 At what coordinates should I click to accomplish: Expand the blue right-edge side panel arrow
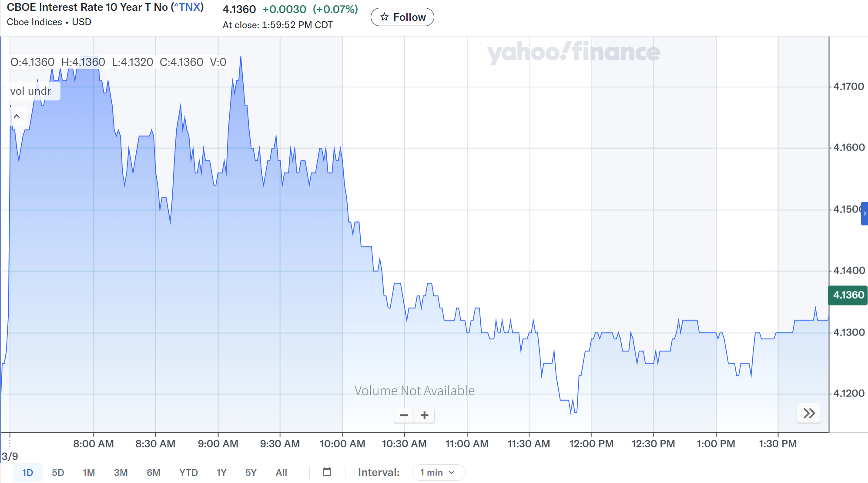[x=865, y=213]
